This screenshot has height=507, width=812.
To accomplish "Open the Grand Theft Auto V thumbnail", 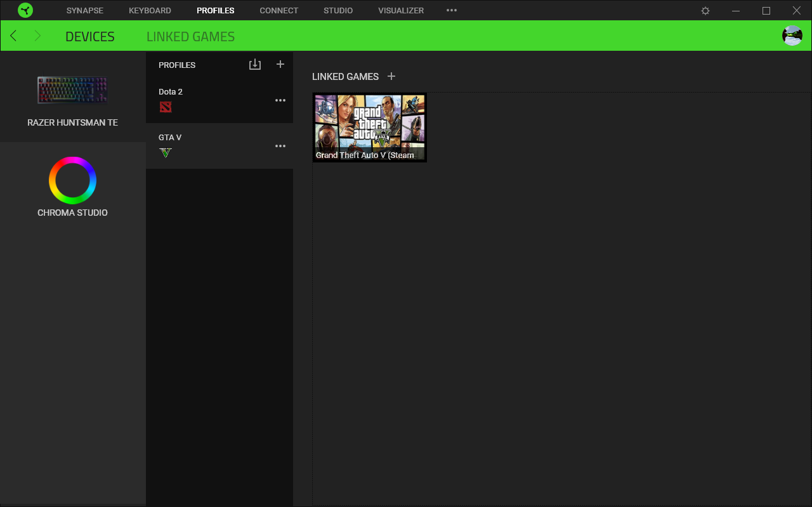I will [x=370, y=128].
